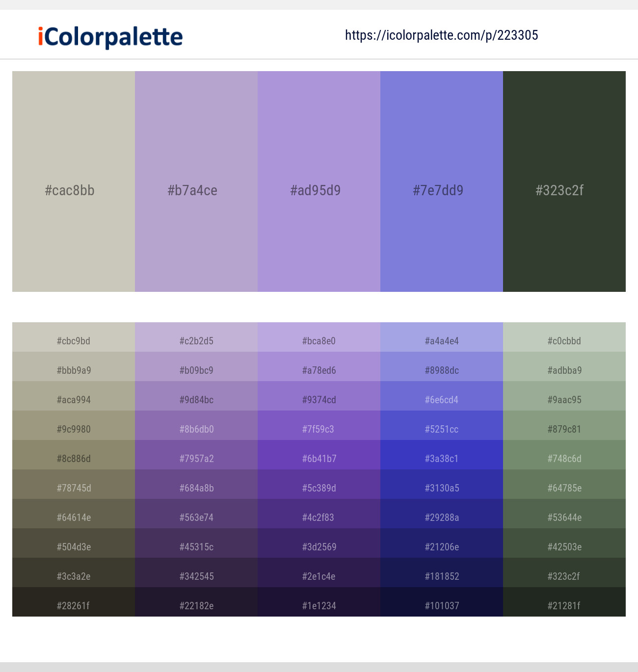The image size is (638, 672).
Task: Click the #bca8e0 shade swatch
Action: coord(319,341)
